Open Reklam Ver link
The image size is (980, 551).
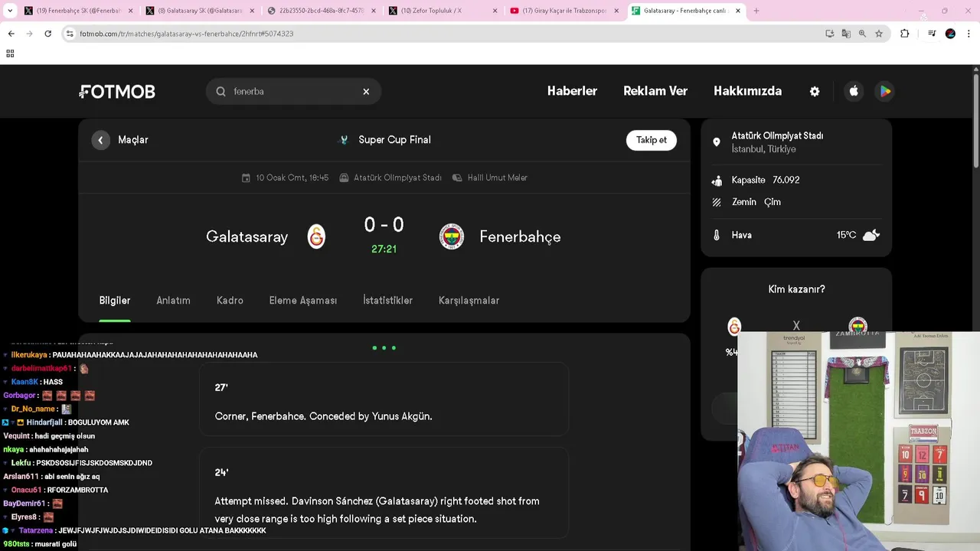click(655, 91)
